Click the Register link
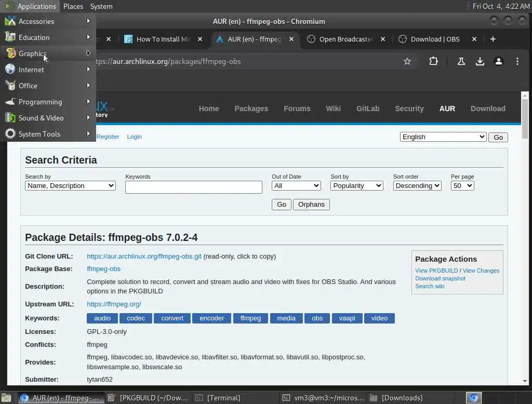Screen dimensions: 532x404 [108, 137]
